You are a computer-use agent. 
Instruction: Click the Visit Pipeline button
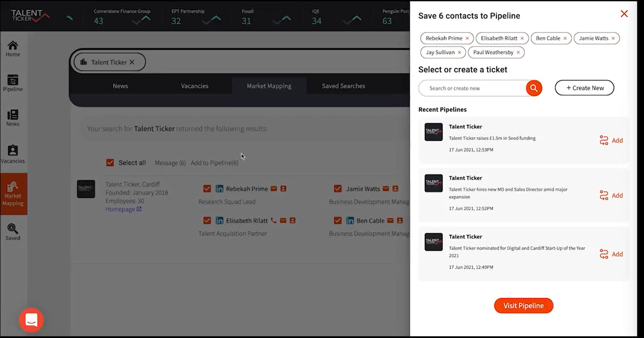click(x=523, y=305)
